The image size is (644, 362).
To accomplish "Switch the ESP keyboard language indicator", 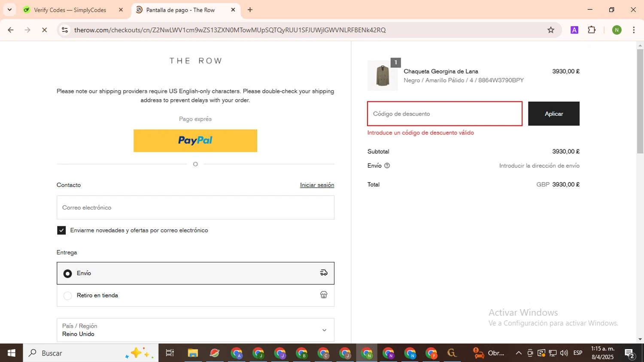I will click(578, 353).
